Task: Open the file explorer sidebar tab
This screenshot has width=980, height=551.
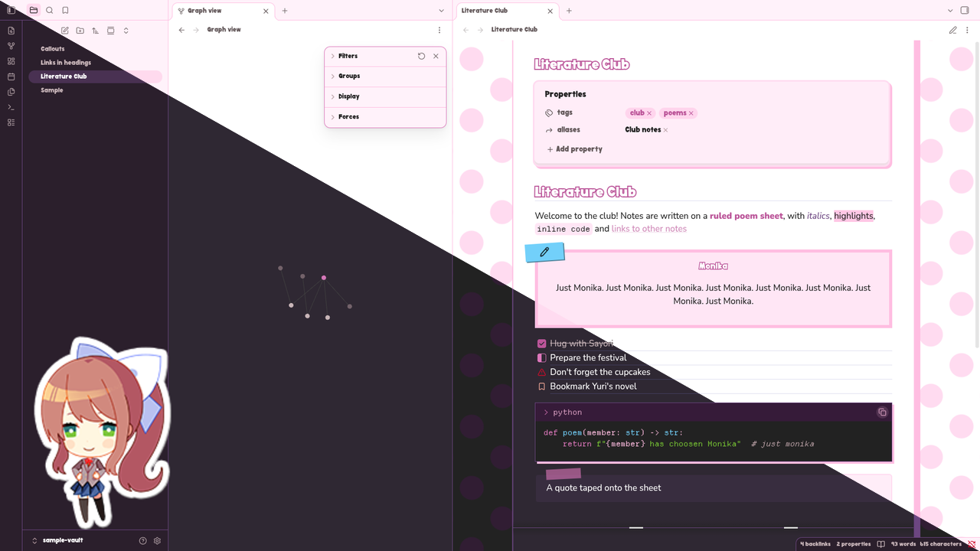Action: (34, 10)
